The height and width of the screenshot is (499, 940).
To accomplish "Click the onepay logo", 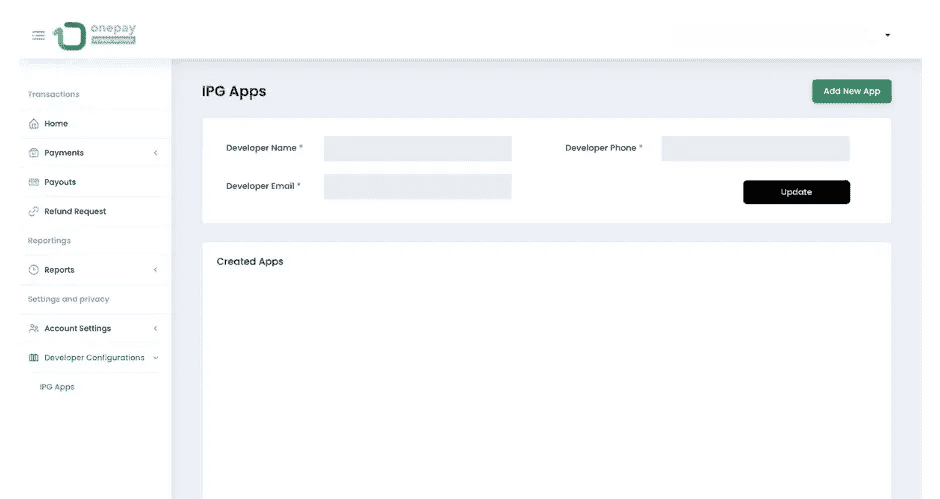I will [x=96, y=35].
